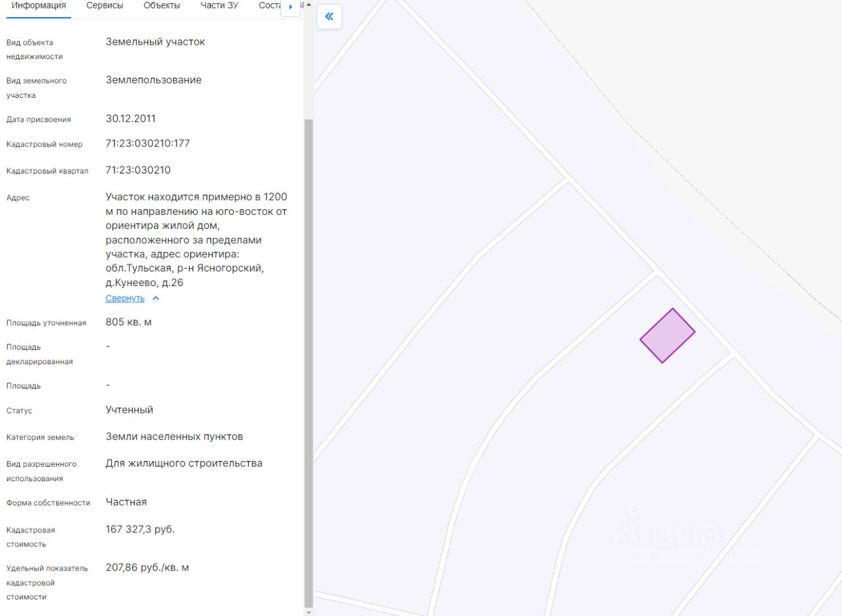Click the label Категория земель
This screenshot has height=616, width=842.
tap(40, 437)
